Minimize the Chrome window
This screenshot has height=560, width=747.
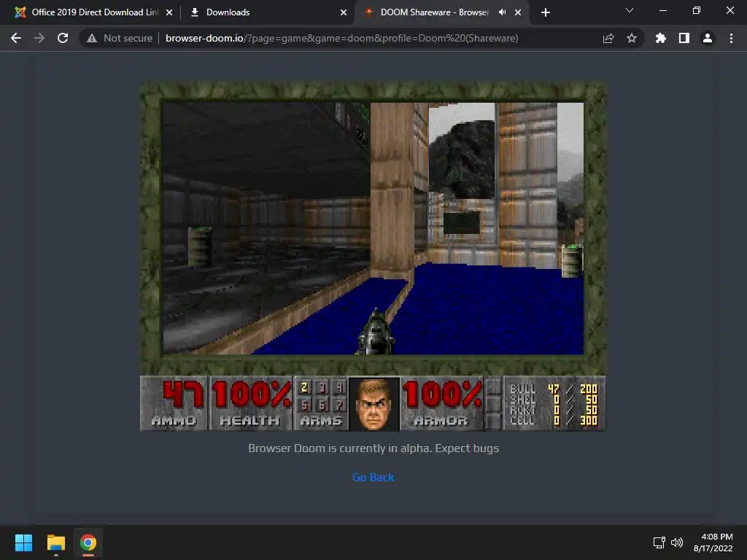click(x=662, y=10)
